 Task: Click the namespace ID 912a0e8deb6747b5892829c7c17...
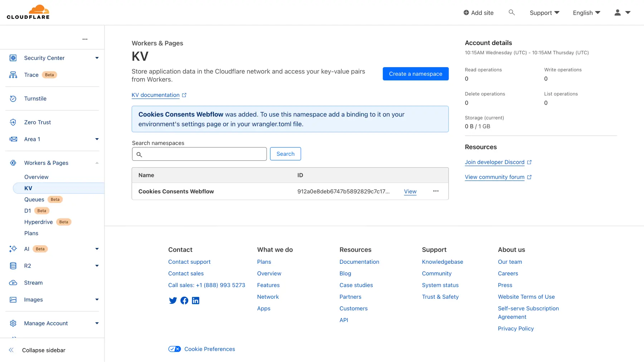343,192
